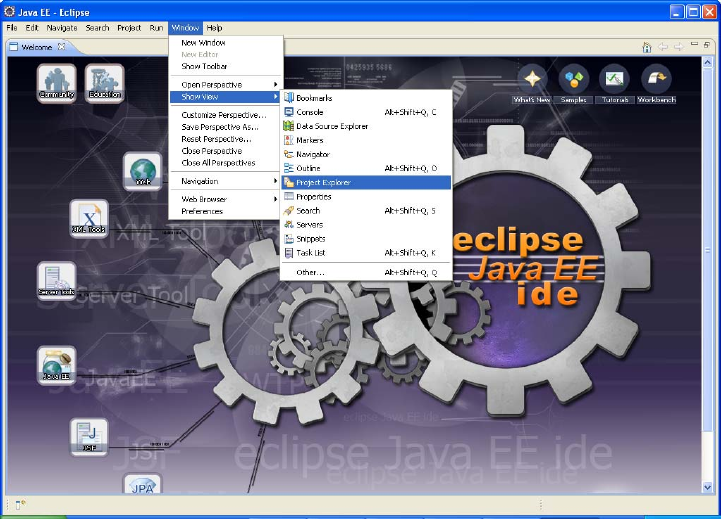Minimize the Welcome view
The height and width of the screenshot is (519, 721).
[x=694, y=44]
